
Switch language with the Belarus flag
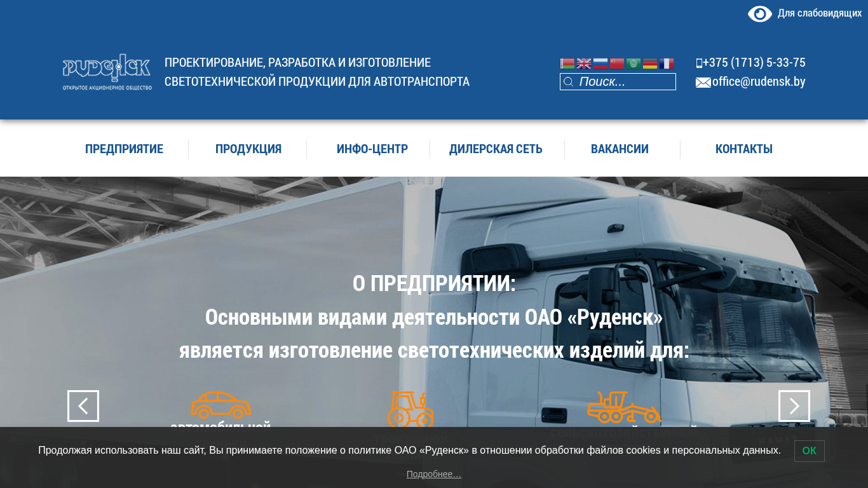(x=567, y=64)
